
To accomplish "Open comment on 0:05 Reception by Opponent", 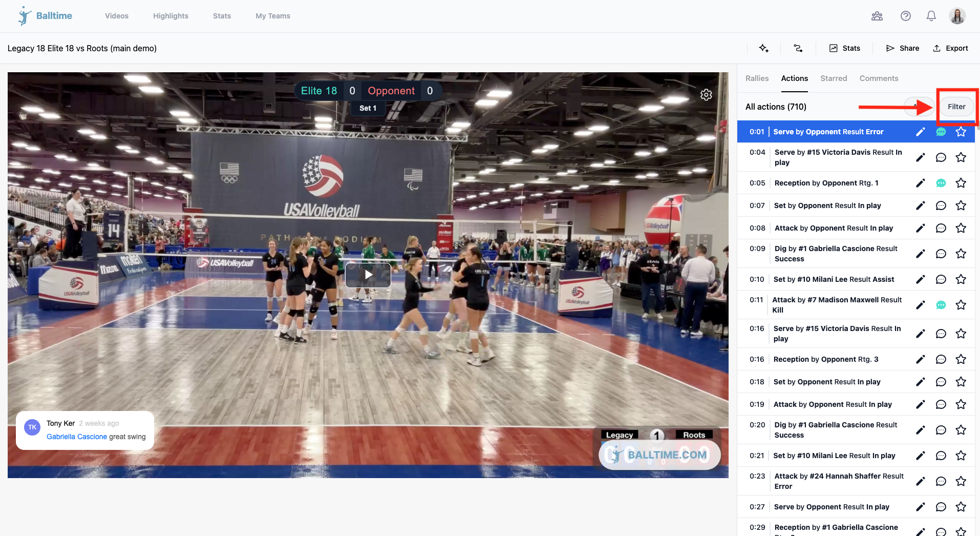I will click(x=941, y=183).
